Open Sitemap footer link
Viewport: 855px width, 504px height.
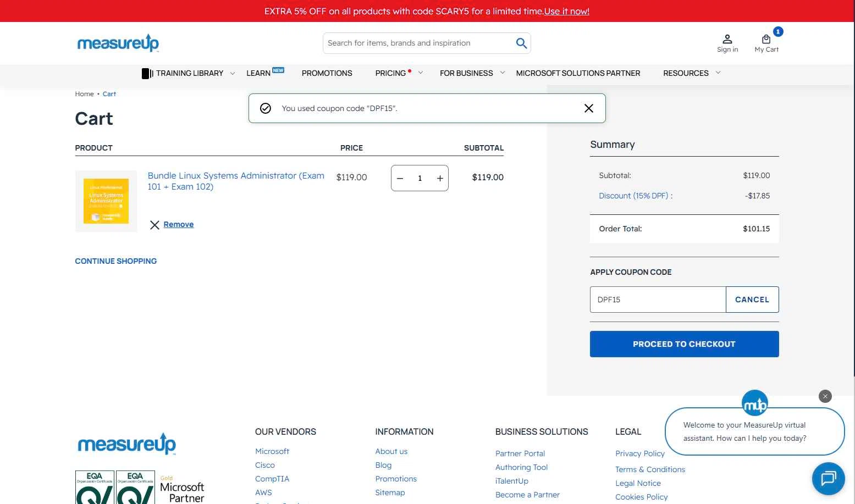(x=390, y=492)
